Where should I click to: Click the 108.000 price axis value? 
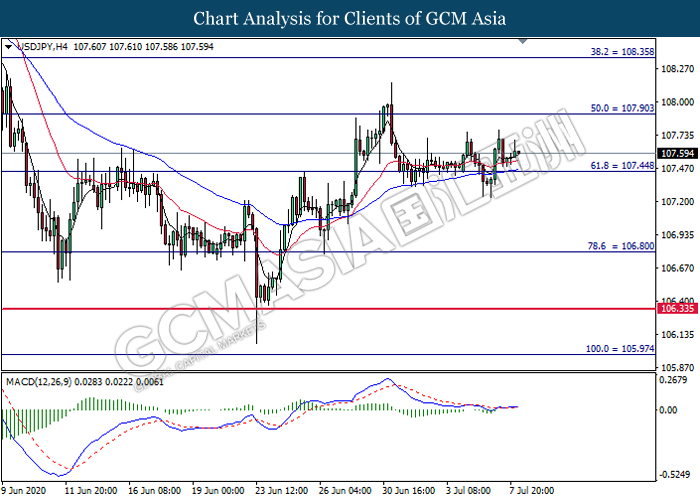tap(677, 102)
